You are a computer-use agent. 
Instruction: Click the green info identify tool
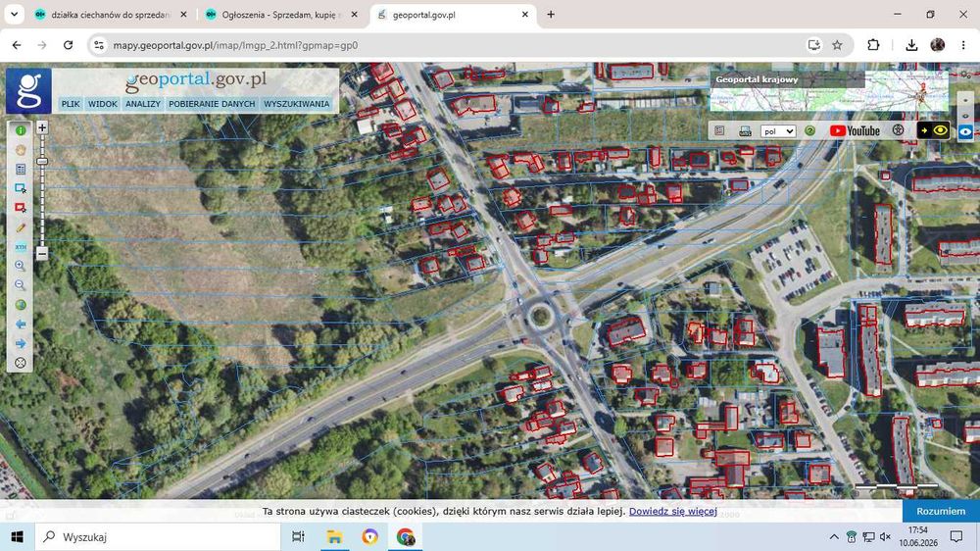pyautogui.click(x=21, y=130)
